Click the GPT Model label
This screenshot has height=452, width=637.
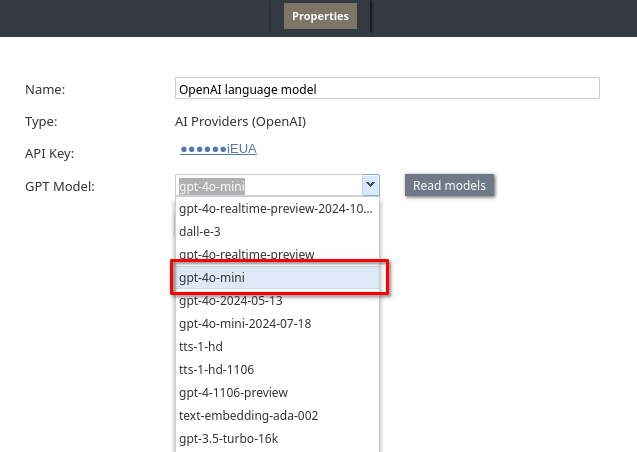tap(60, 186)
